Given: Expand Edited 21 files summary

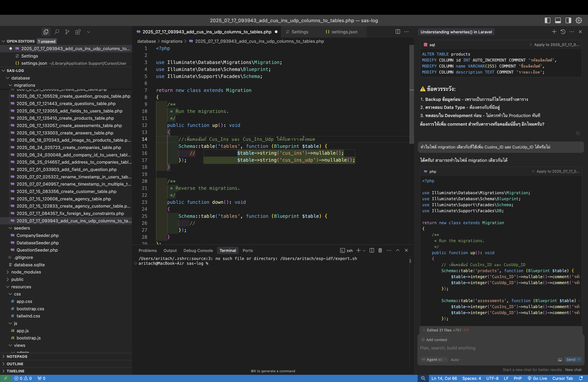Looking at the screenshot, I should (x=439, y=330).
